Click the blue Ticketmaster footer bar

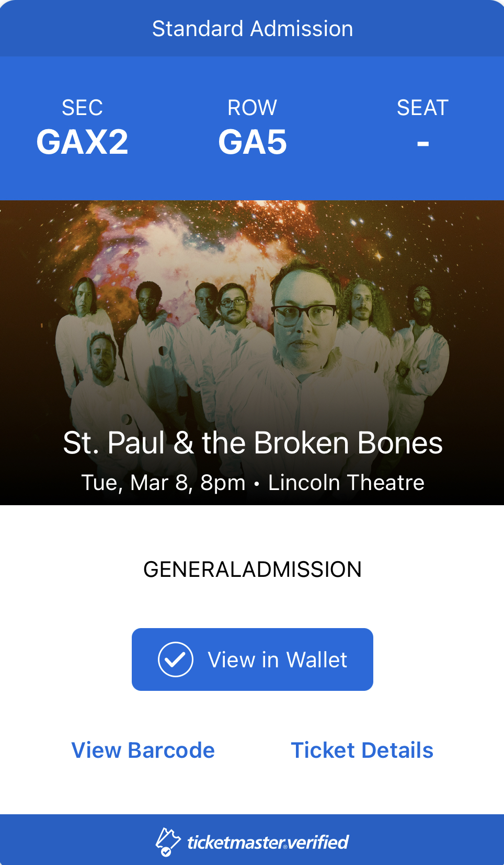(252, 839)
